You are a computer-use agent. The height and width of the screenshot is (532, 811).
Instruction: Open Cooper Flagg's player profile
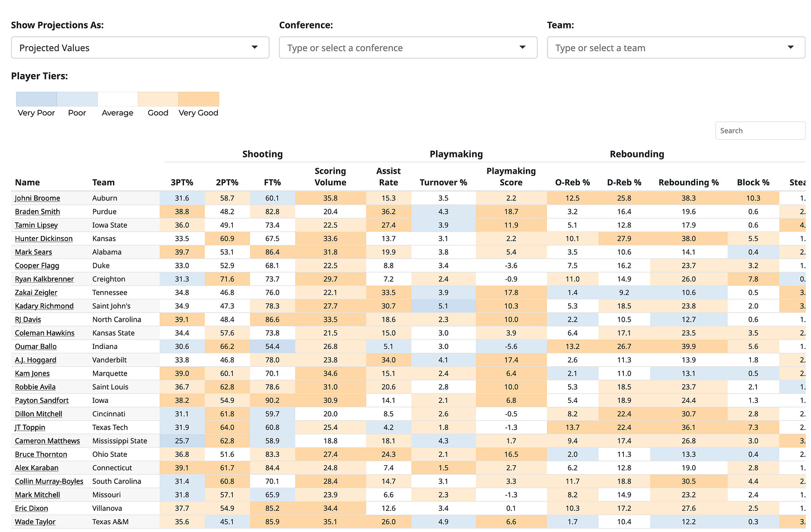[x=37, y=265]
